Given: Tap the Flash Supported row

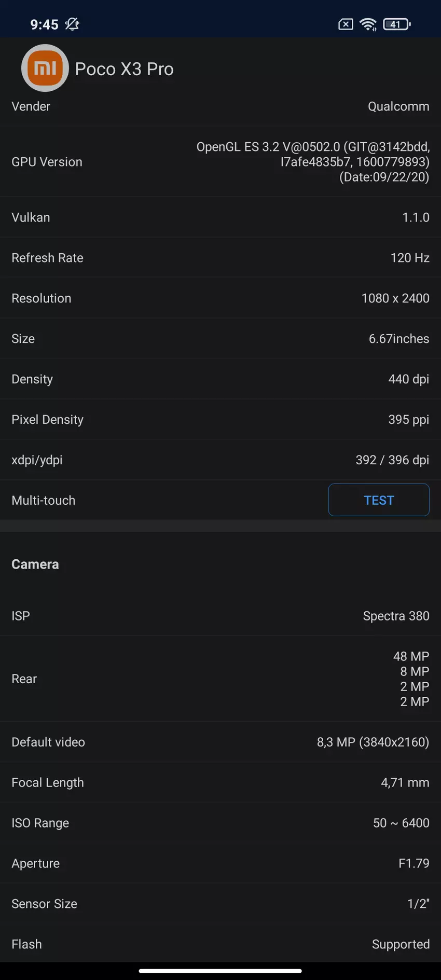Looking at the screenshot, I should (220, 944).
